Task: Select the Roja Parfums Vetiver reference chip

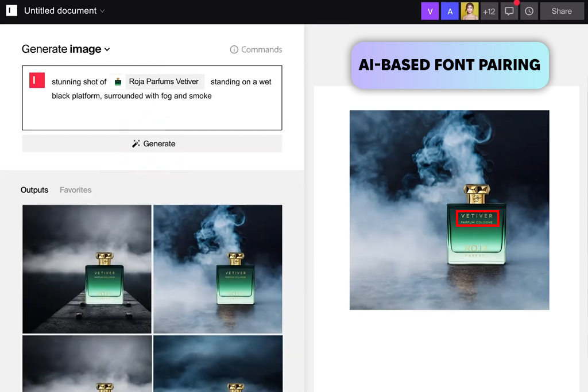Action: [x=157, y=81]
